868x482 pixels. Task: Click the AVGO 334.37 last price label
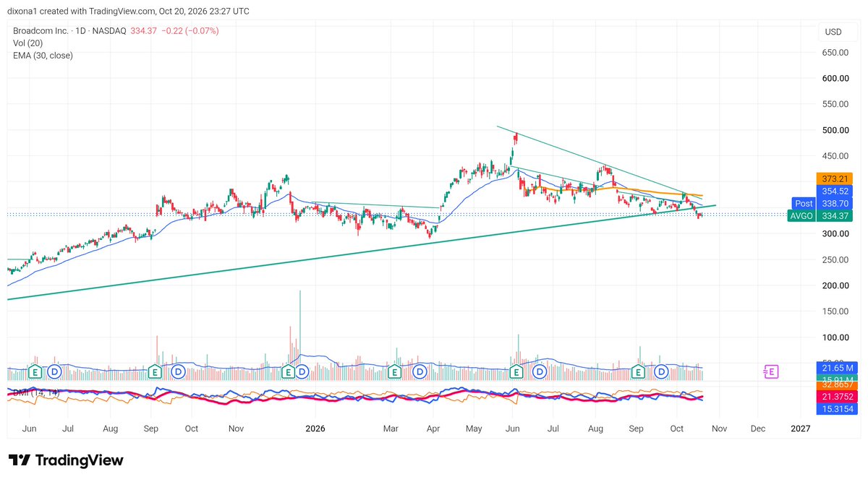(820, 215)
